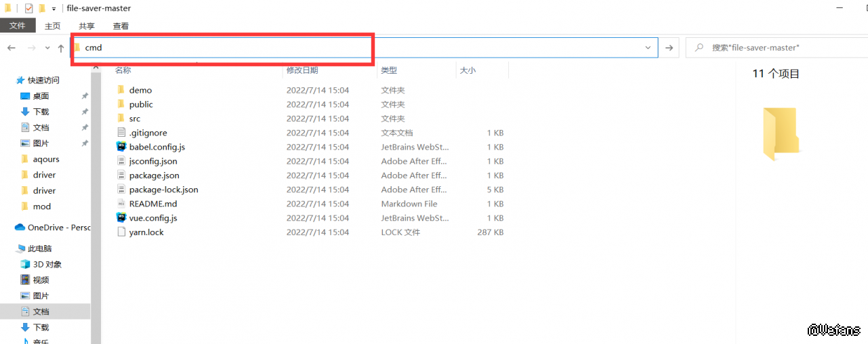
Task: Open 图片 under 此电脑
Action: pos(41,296)
